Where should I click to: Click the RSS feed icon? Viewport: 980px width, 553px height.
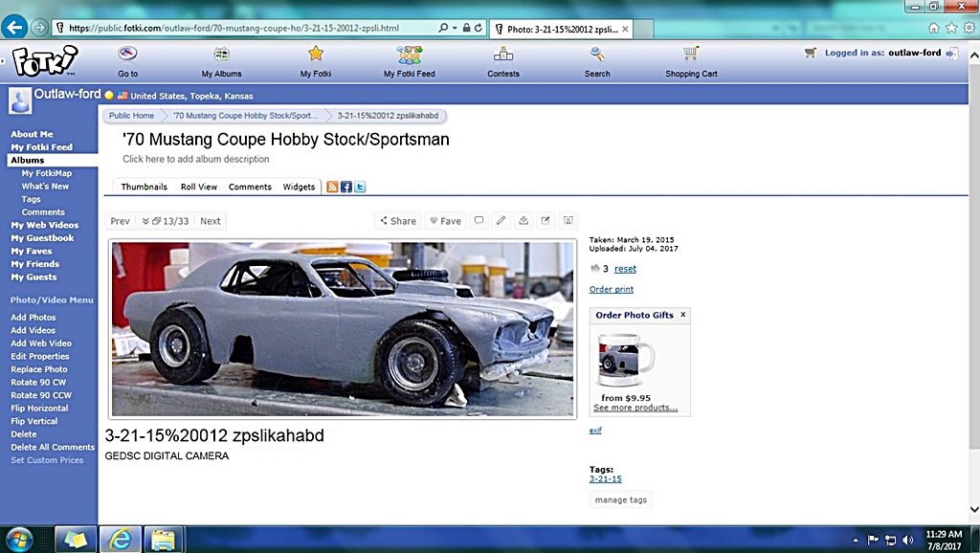coord(332,188)
